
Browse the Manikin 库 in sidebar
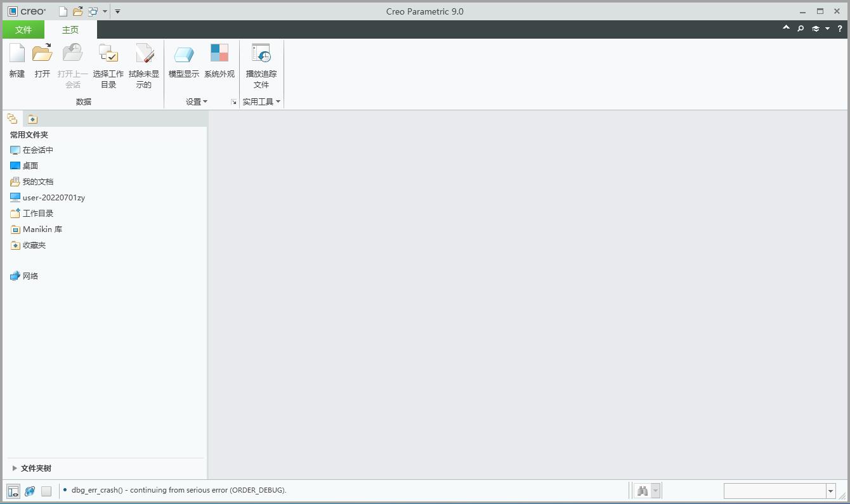41,229
